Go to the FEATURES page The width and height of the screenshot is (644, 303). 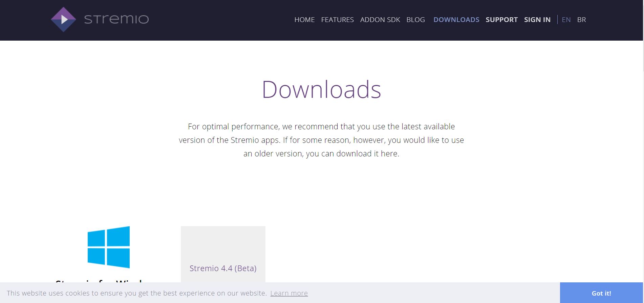tap(337, 20)
